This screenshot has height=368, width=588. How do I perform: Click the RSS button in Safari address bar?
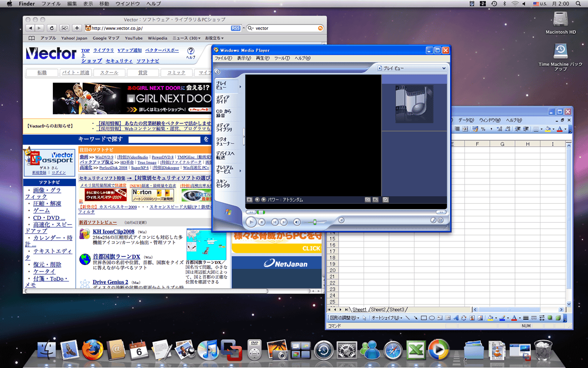coord(236,28)
